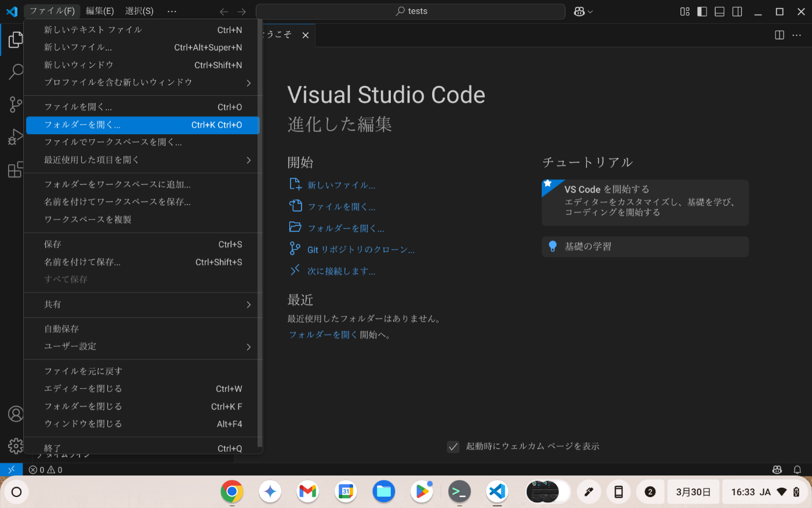The width and height of the screenshot is (812, 508).
Task: Click the customize layout icon
Action: (685, 12)
